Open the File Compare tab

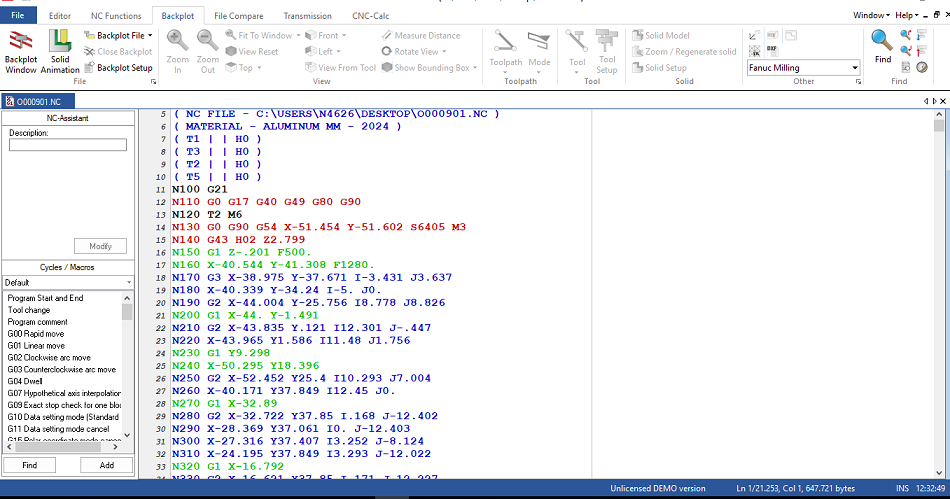point(237,16)
